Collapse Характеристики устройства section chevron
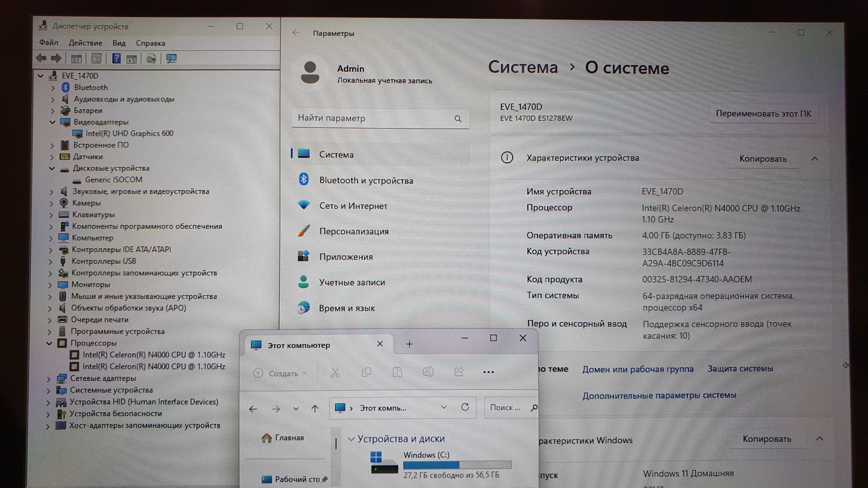Image resolution: width=868 pixels, height=488 pixels. (814, 159)
